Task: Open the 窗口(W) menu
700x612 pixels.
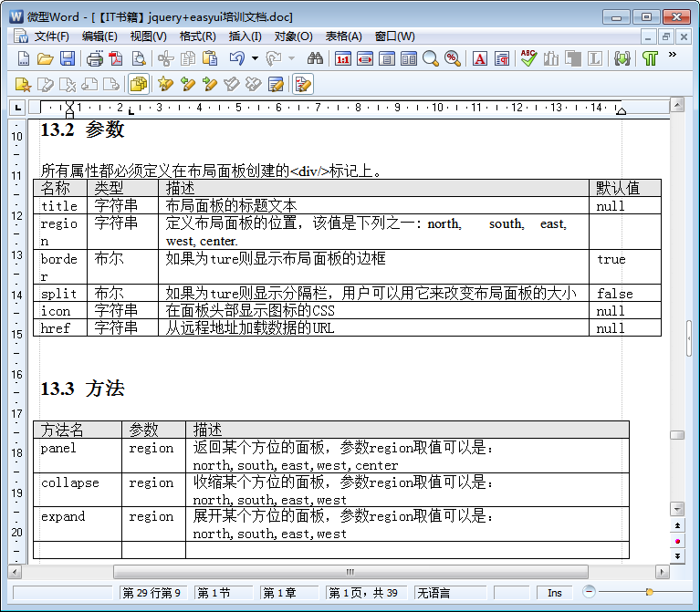Action: point(394,36)
